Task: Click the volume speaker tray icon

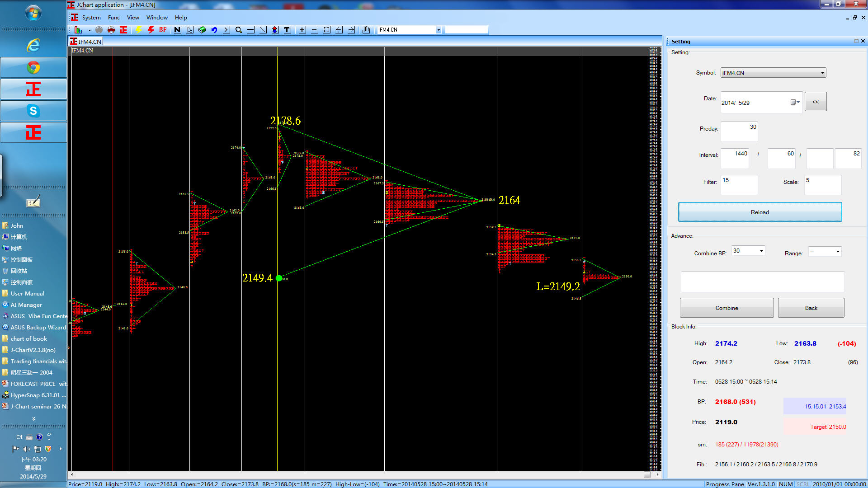Action: pyautogui.click(x=27, y=449)
